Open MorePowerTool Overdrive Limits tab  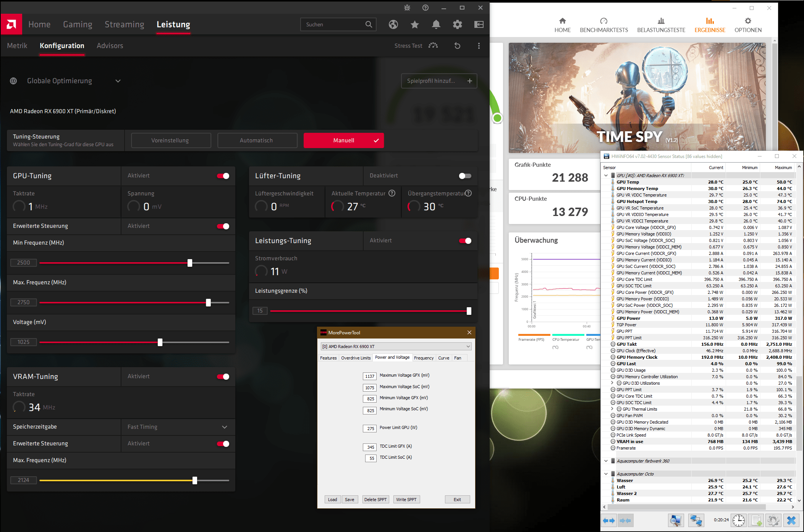coord(356,358)
